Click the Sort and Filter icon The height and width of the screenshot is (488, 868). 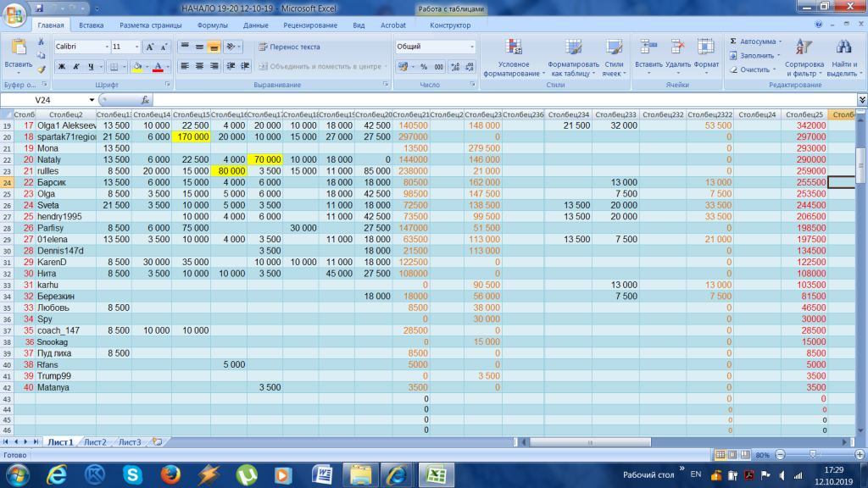tap(804, 57)
